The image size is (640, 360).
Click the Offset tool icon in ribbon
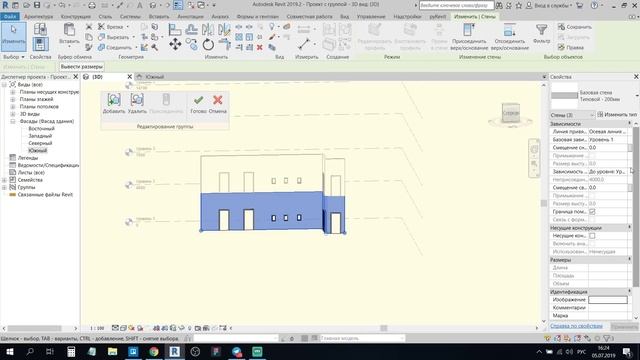(191, 29)
